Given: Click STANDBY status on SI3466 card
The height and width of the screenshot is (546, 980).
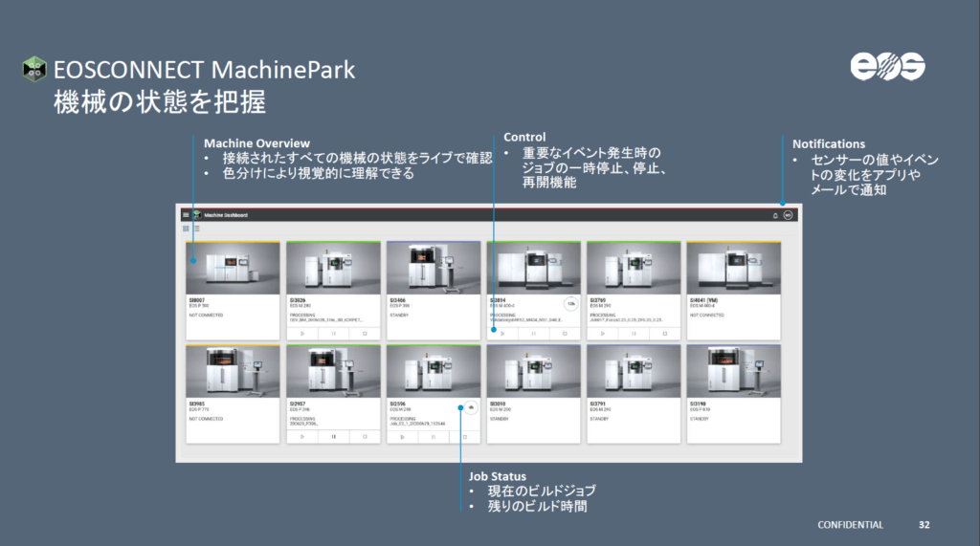Looking at the screenshot, I should tap(399, 316).
